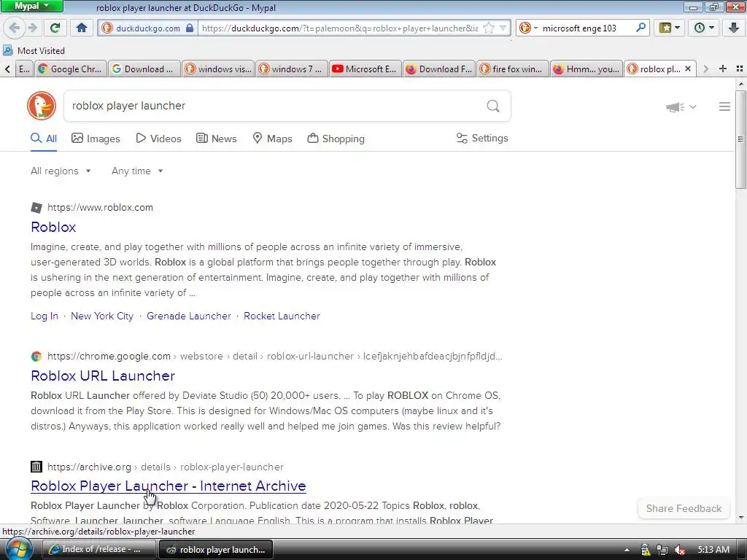Viewport: 747px width, 560px height.
Task: Go forward with the forward arrow button
Action: (32, 28)
